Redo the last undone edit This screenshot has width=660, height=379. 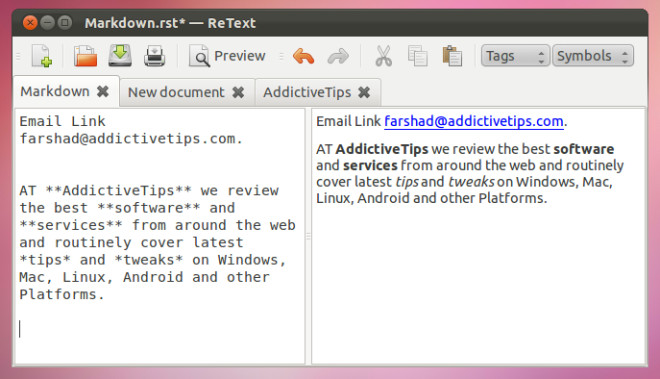point(338,56)
